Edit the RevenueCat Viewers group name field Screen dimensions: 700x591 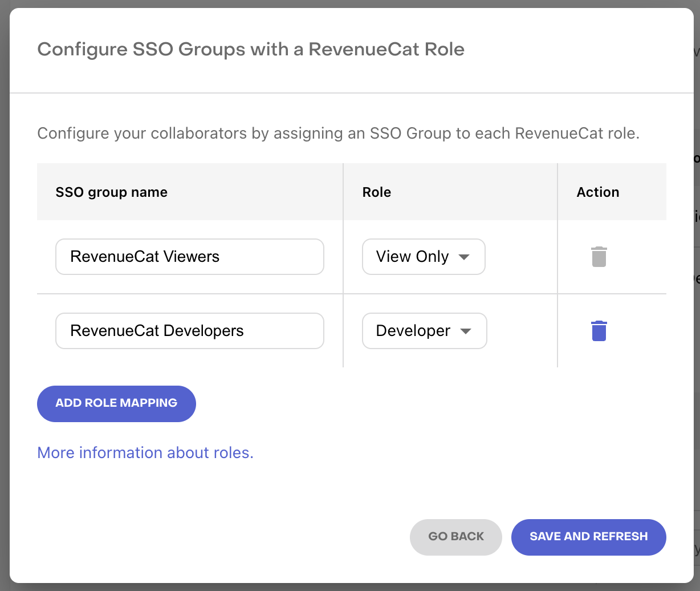[x=190, y=257]
